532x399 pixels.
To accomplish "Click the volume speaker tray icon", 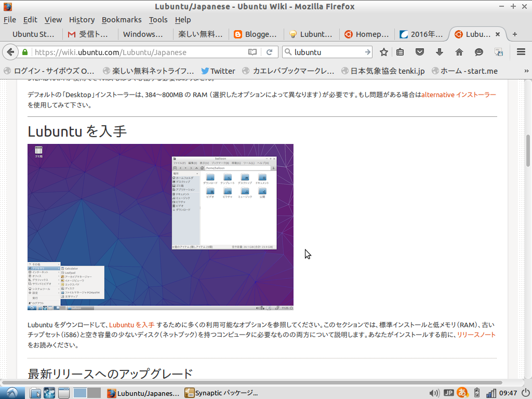I will [434, 393].
